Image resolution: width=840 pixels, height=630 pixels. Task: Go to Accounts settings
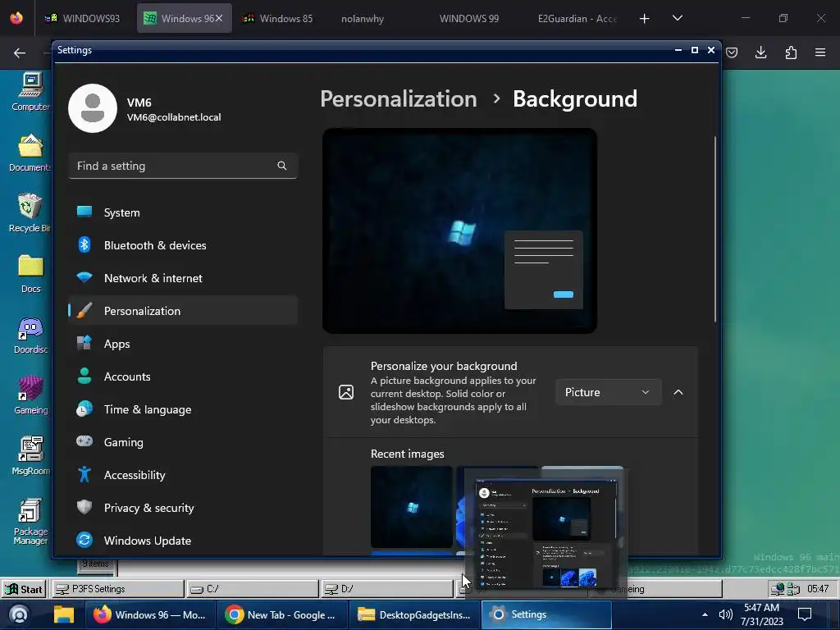click(183, 377)
